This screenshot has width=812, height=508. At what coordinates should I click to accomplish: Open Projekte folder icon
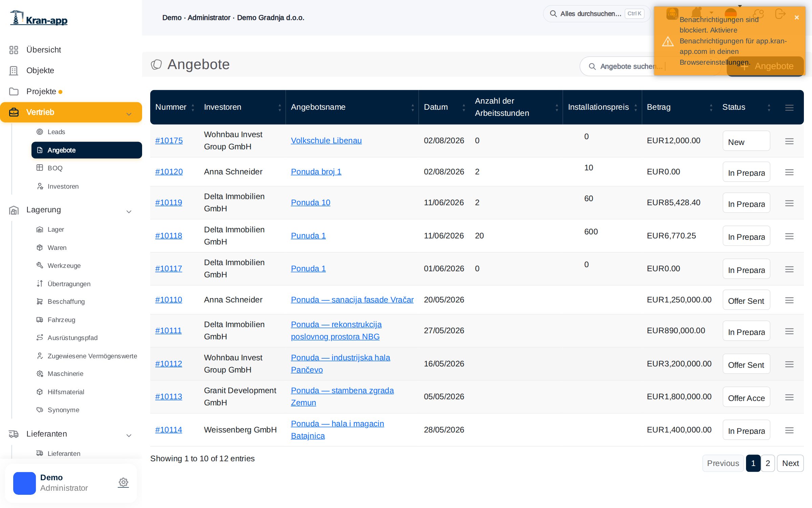(x=14, y=91)
